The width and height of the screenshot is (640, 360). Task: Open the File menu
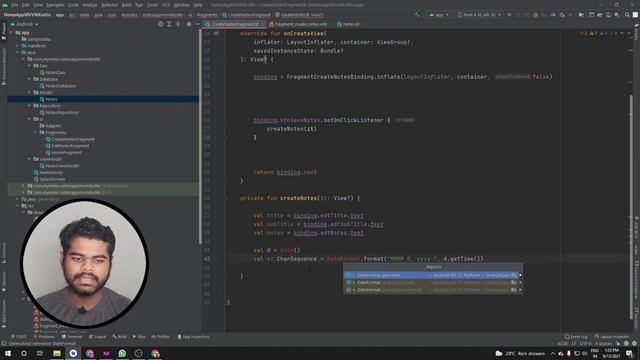click(x=15, y=5)
